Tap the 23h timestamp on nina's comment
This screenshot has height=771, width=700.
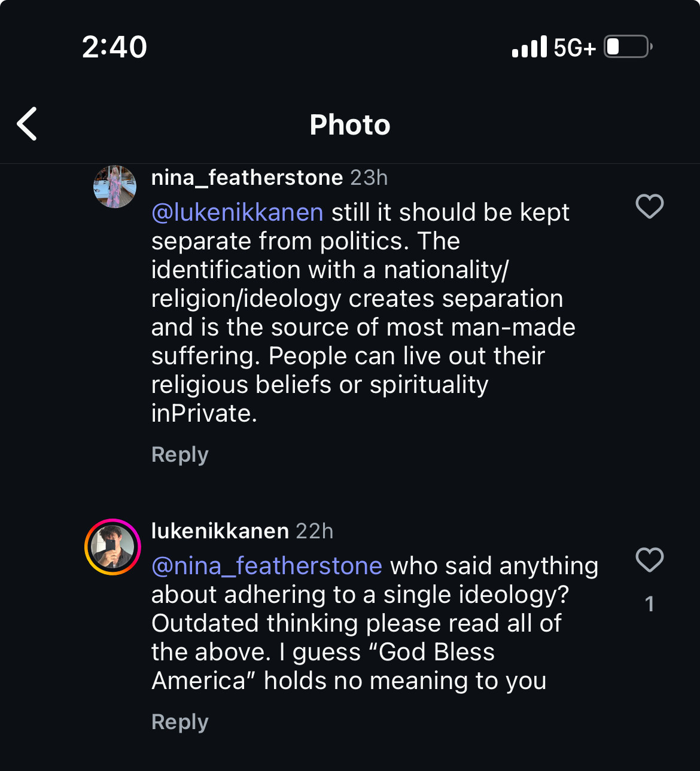point(369,178)
